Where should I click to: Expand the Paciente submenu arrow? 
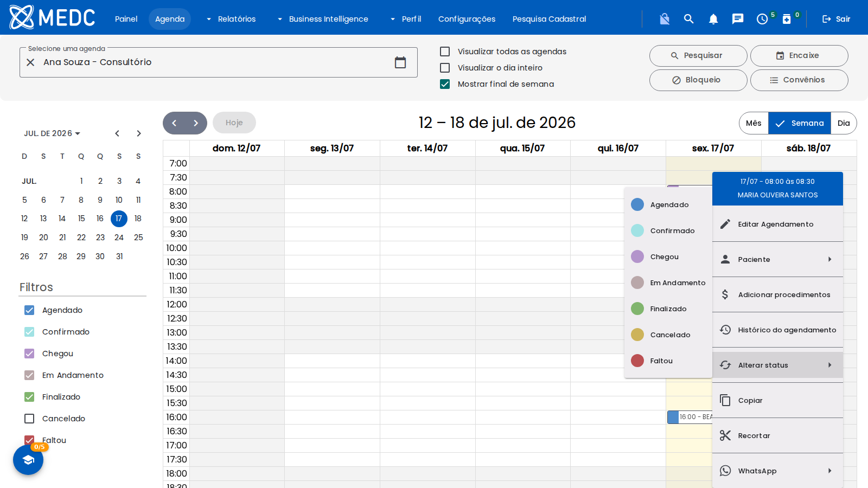coord(830,259)
